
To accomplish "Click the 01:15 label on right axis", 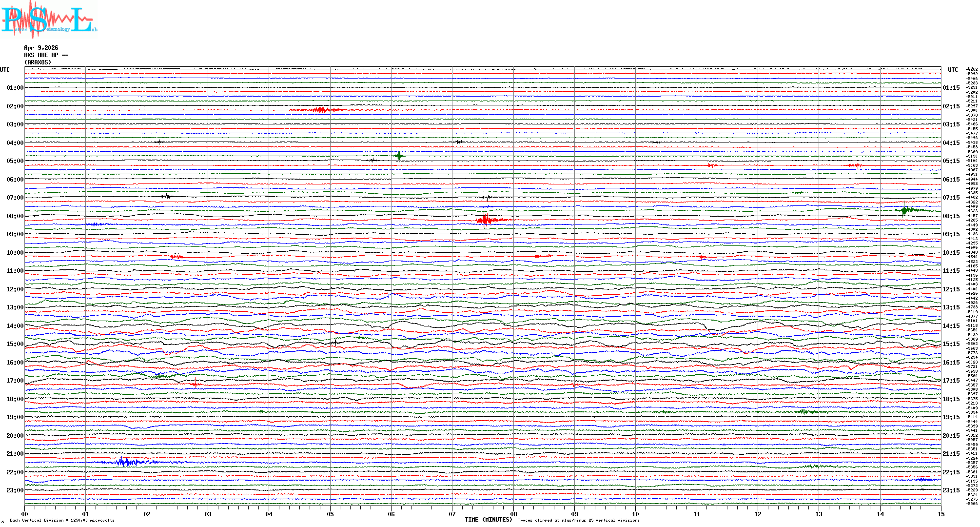I will [x=951, y=88].
